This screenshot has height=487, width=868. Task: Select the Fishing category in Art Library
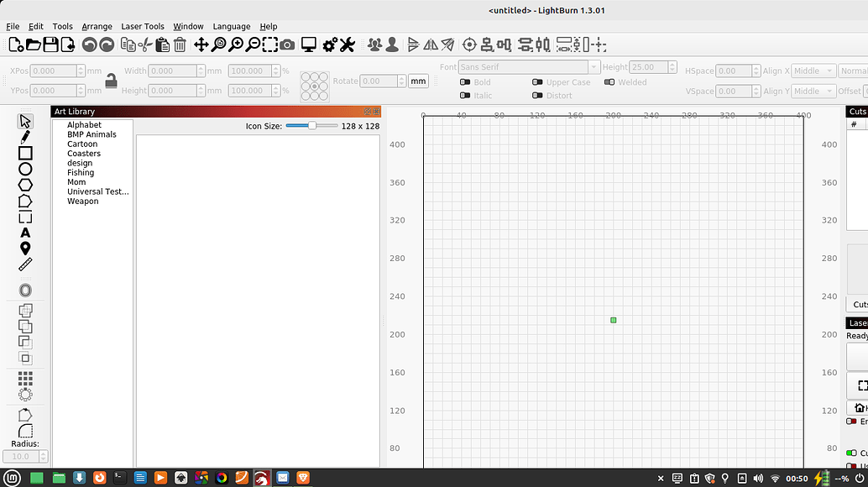[80, 172]
